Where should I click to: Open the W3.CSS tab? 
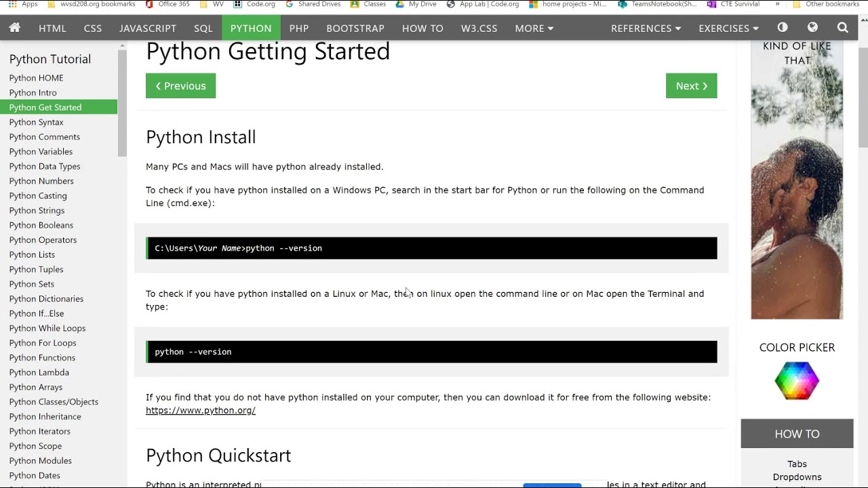click(x=479, y=28)
